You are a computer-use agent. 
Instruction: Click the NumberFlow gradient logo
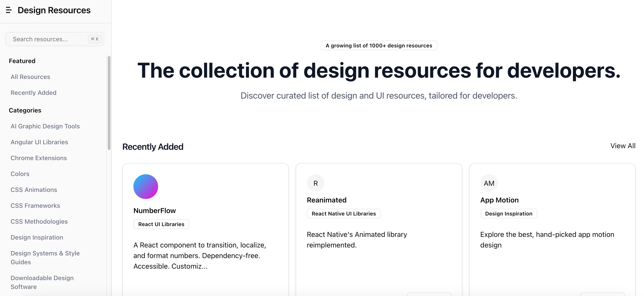[x=146, y=187]
